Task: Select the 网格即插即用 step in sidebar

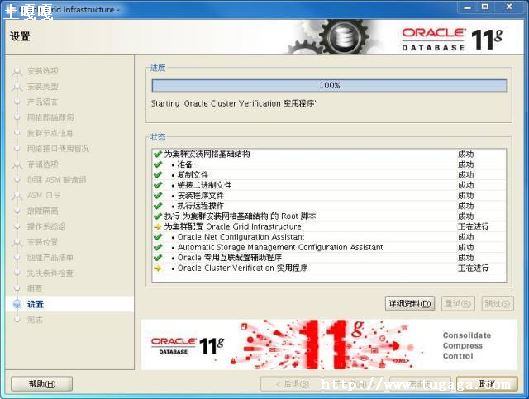Action: click(50, 117)
